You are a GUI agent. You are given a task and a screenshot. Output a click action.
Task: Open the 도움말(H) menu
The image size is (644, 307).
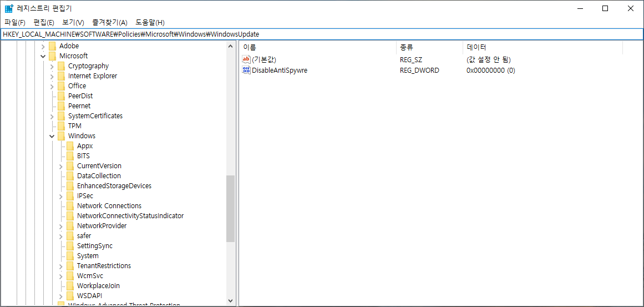pos(150,22)
